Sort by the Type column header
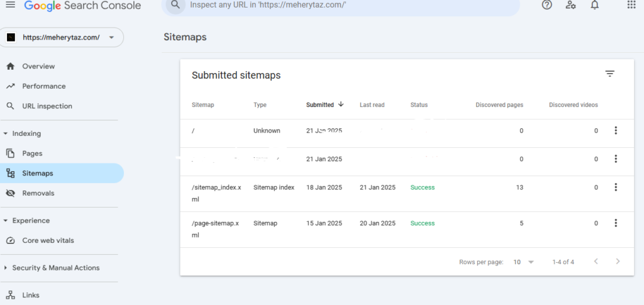This screenshot has width=644, height=305. coord(260,104)
